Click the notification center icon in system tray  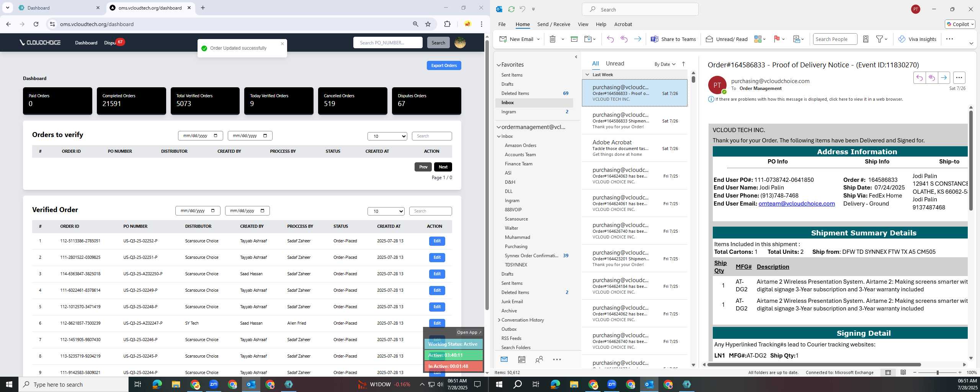coord(478,384)
